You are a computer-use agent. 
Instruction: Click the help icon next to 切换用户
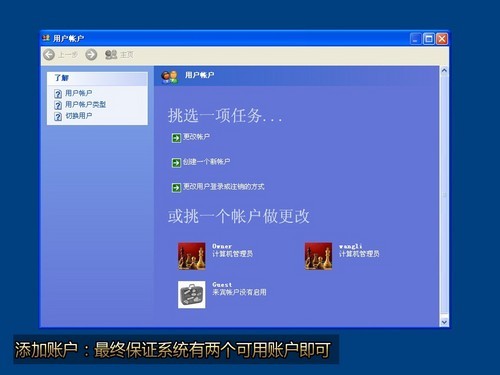(x=58, y=116)
